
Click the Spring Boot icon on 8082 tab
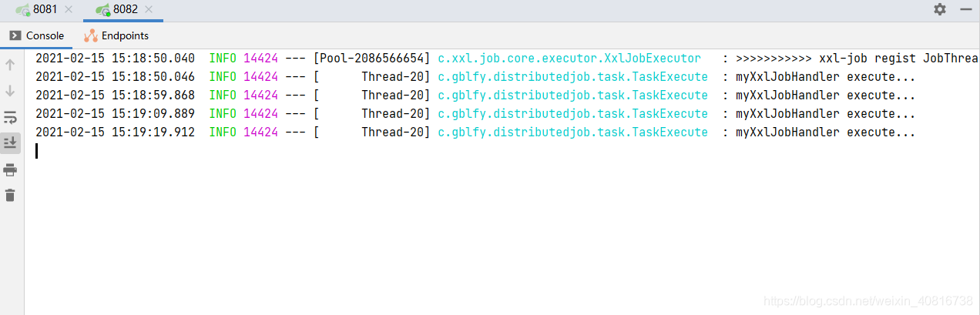click(x=103, y=10)
